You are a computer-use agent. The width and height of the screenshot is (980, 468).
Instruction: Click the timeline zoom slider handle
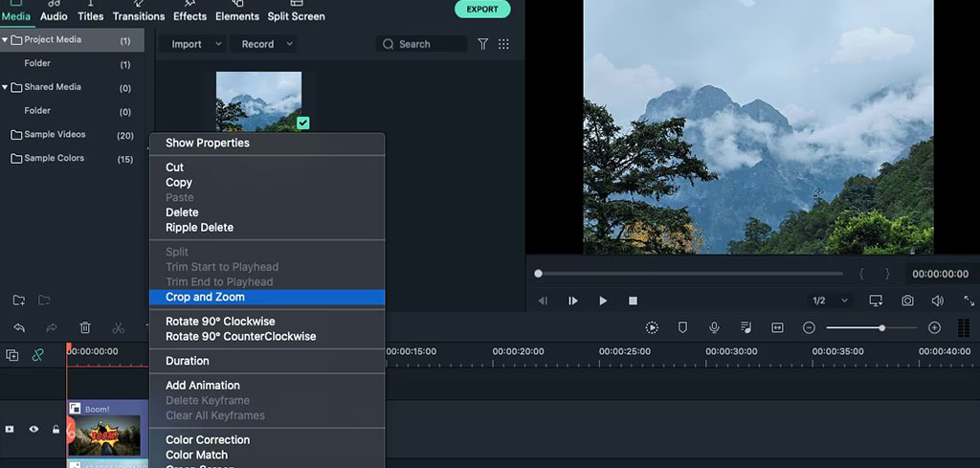[881, 327]
